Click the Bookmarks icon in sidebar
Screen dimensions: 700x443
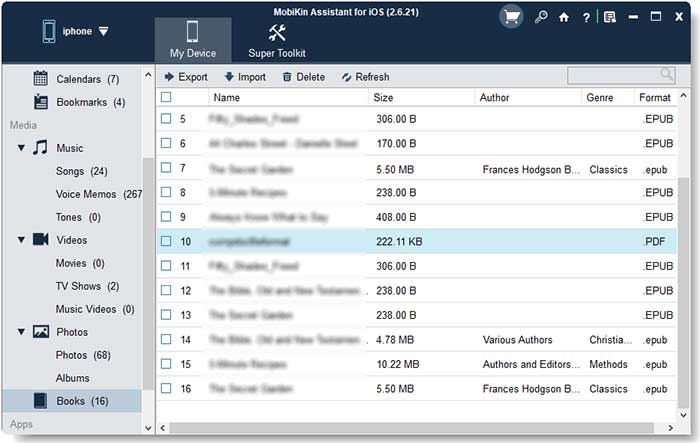[41, 102]
